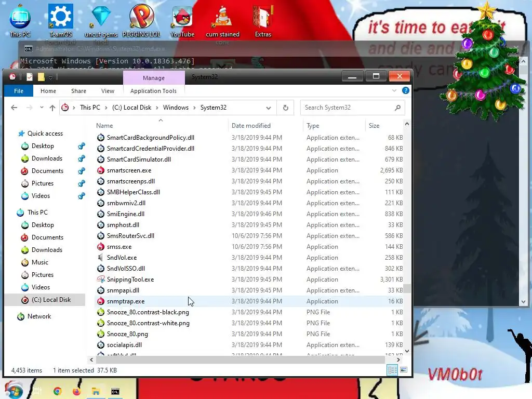Click the Search System32 input field
The width and height of the screenshot is (532, 399).
tap(352, 108)
